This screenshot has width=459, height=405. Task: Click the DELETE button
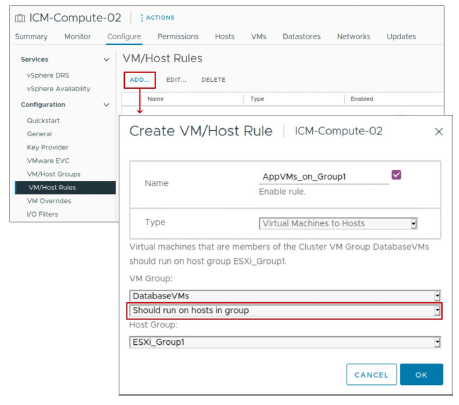[213, 80]
